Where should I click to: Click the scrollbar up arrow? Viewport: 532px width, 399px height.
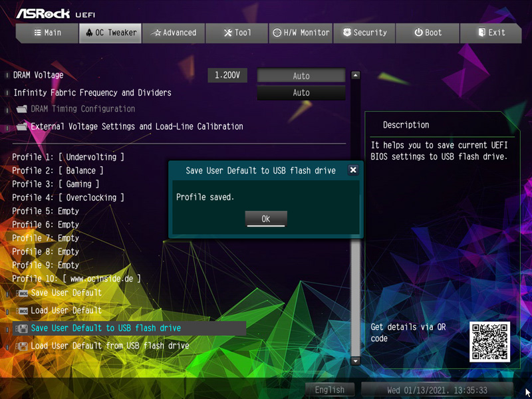355,75
